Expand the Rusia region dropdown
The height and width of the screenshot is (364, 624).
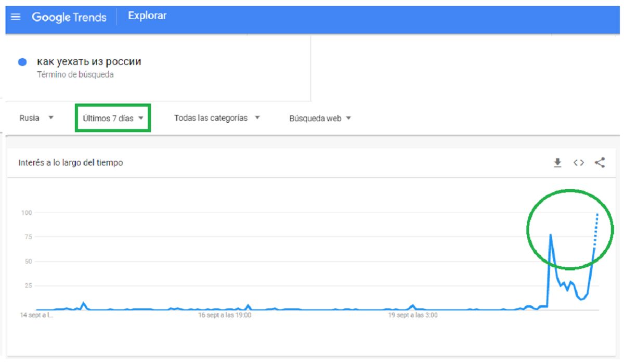pyautogui.click(x=36, y=118)
